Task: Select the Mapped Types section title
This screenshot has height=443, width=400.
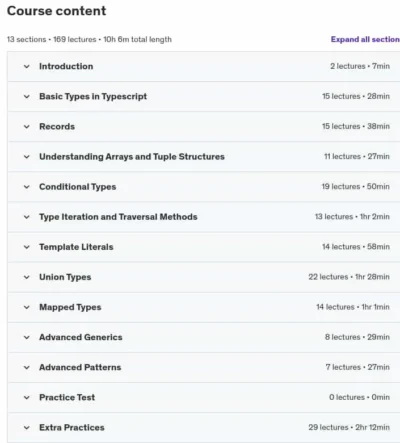Action: tap(70, 307)
